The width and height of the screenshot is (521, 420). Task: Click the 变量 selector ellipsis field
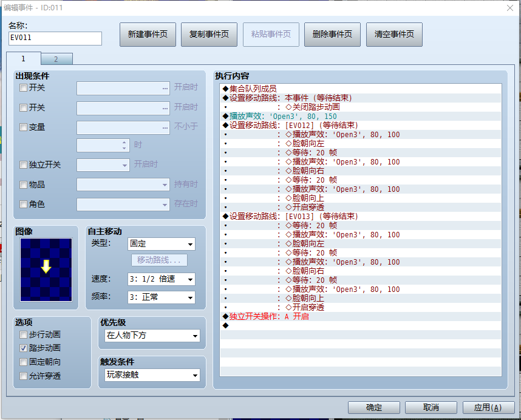[123, 128]
